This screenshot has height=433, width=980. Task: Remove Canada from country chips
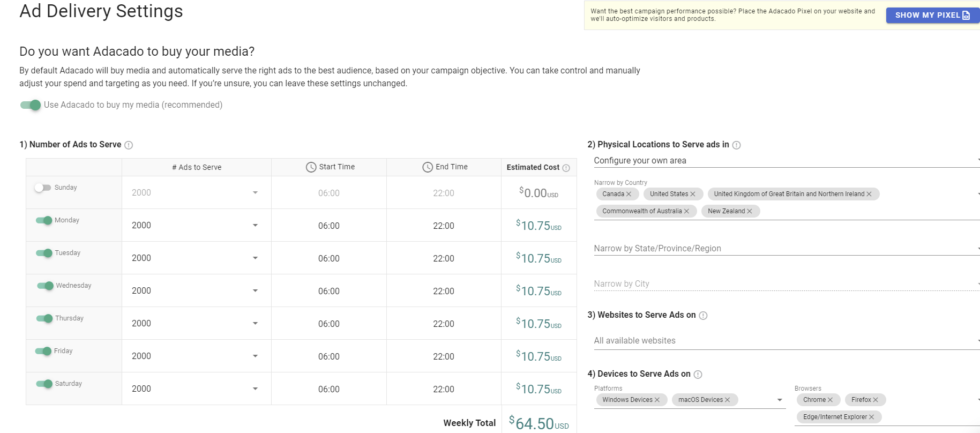pos(629,194)
